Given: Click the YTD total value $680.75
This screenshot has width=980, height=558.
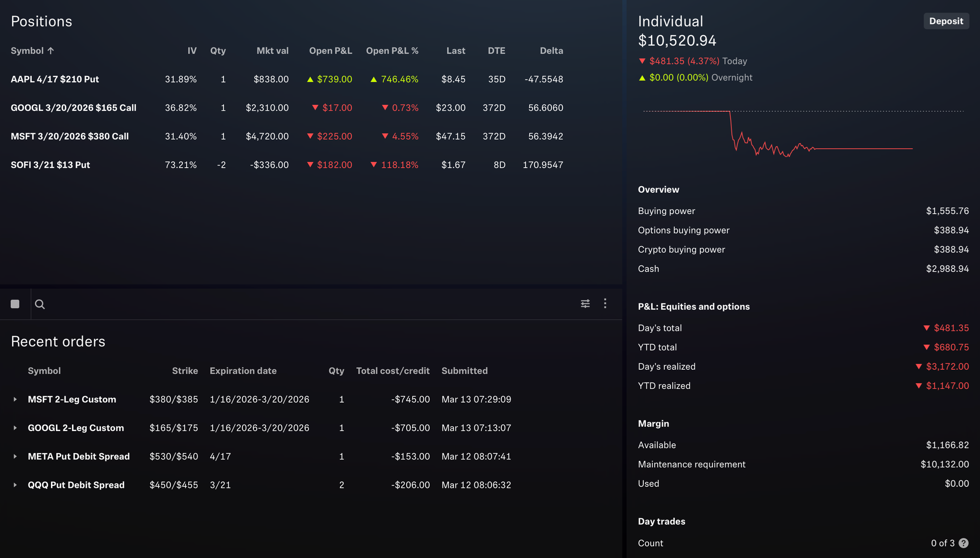Looking at the screenshot, I should click(x=951, y=347).
